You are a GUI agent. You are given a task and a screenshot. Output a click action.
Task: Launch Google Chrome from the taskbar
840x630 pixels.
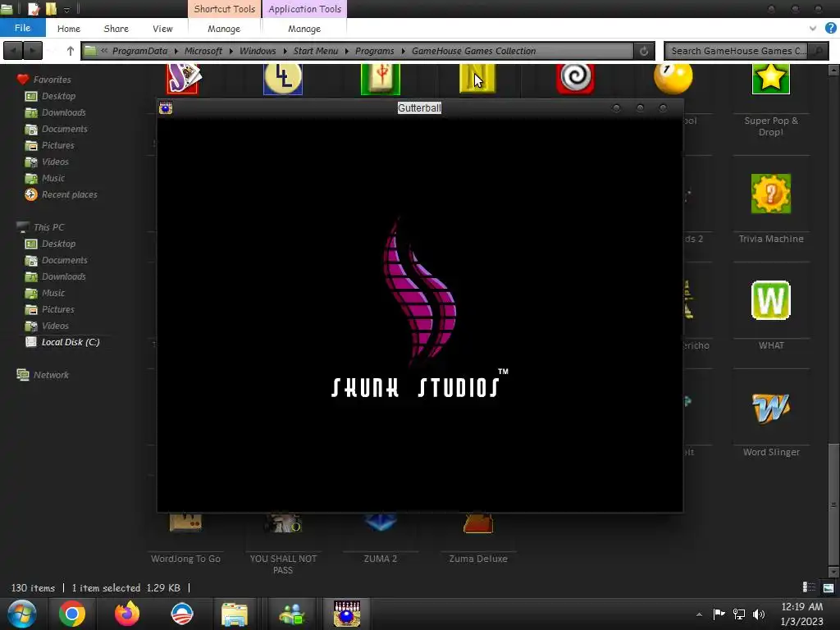click(72, 614)
